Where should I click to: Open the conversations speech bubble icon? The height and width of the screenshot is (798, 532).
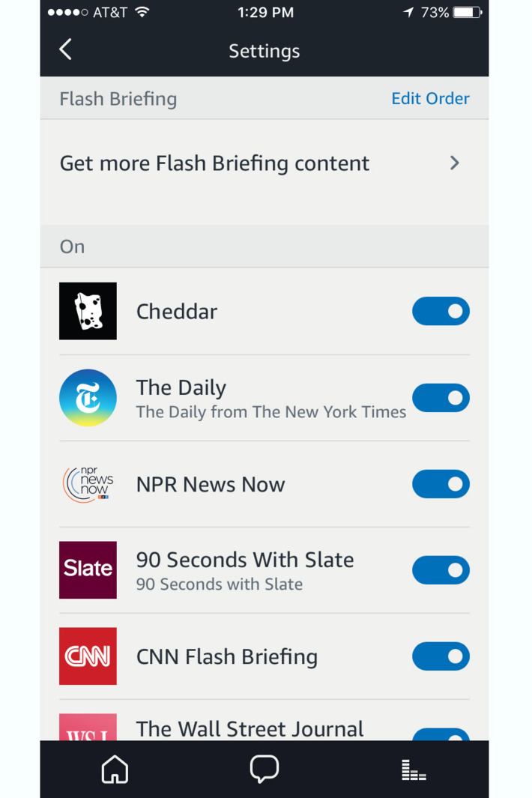(x=265, y=769)
